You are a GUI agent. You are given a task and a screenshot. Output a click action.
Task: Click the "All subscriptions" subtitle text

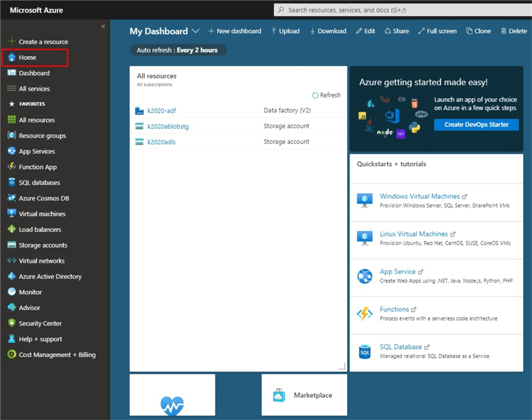[x=154, y=85]
